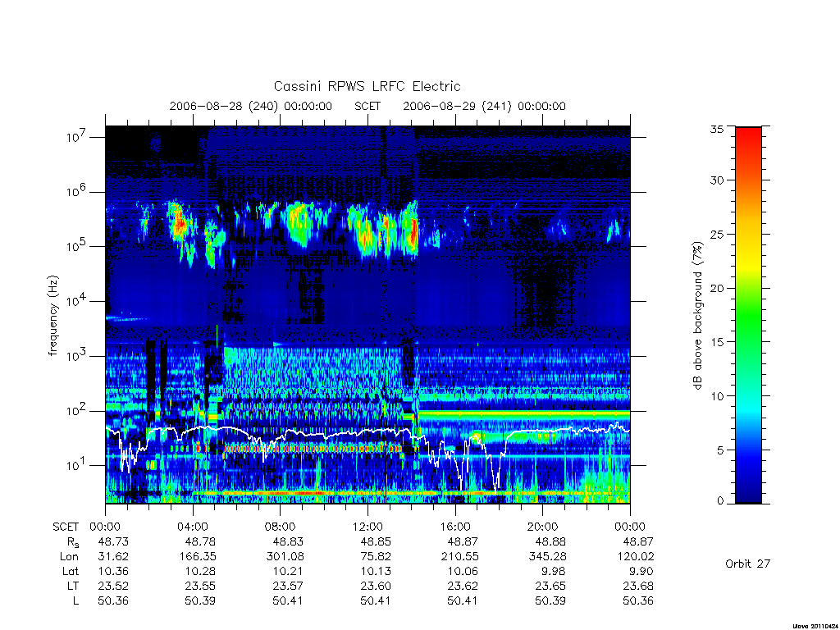Click the 10^3 frequency tick label

77,356
